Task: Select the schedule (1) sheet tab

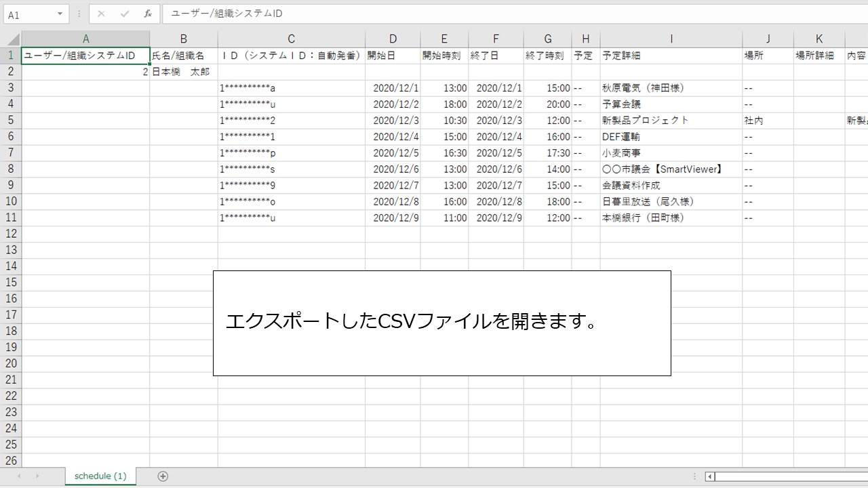Action: pos(100,476)
